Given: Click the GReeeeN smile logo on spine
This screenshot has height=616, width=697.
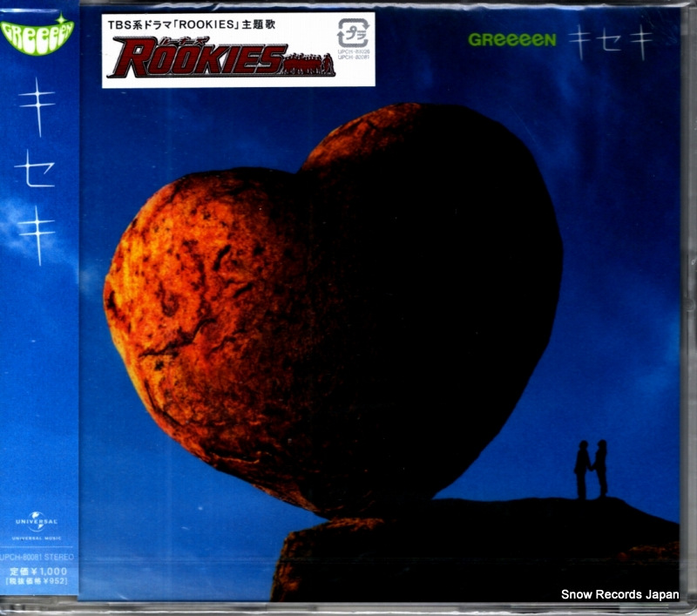Looking at the screenshot, I should click(37, 35).
